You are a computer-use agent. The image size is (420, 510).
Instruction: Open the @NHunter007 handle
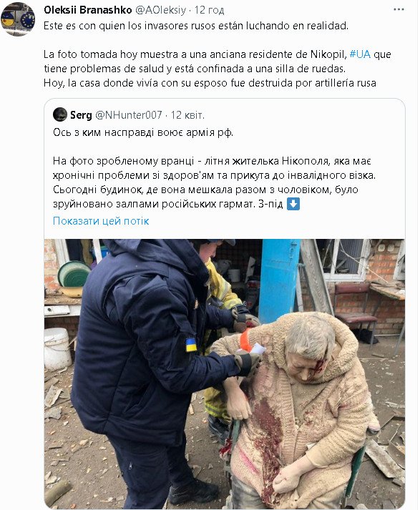coord(129,115)
